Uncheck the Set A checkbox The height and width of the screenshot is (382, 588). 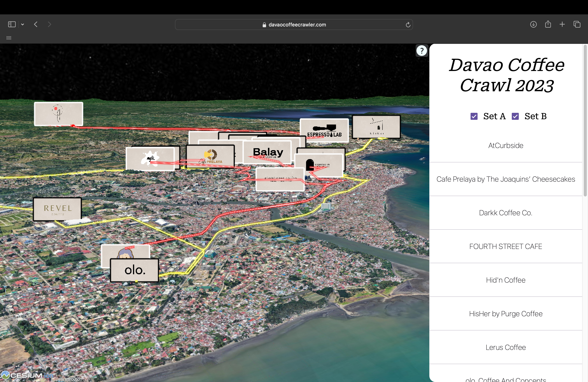point(474,116)
